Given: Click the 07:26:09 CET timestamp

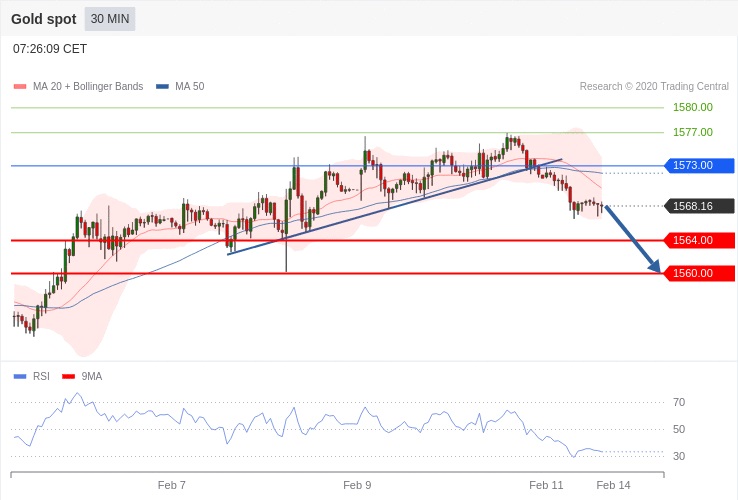Looking at the screenshot, I should [50, 49].
